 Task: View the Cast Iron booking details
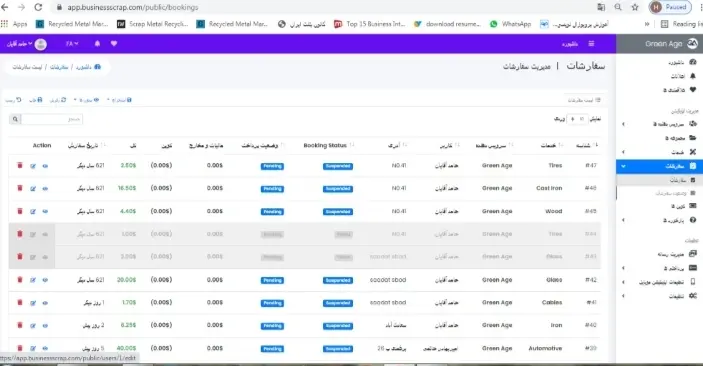pyautogui.click(x=45, y=188)
